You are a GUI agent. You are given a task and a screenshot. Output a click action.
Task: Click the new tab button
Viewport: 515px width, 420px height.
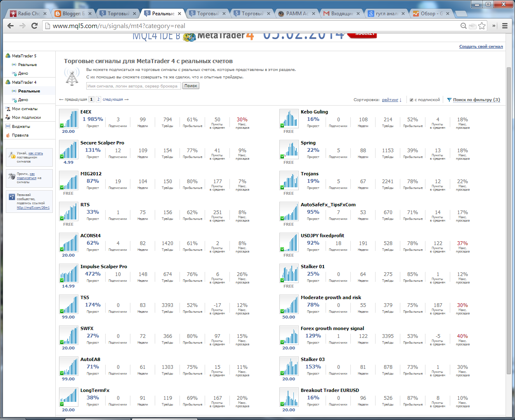click(461, 14)
